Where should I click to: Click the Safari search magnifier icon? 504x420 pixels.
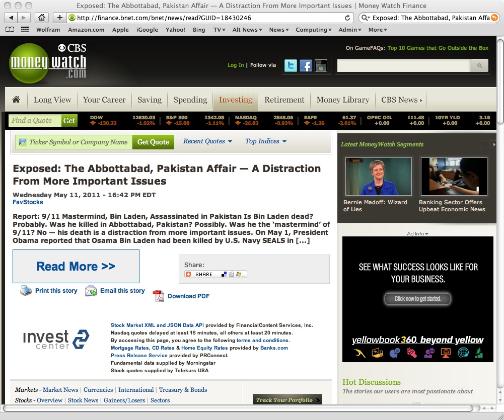(x=366, y=18)
